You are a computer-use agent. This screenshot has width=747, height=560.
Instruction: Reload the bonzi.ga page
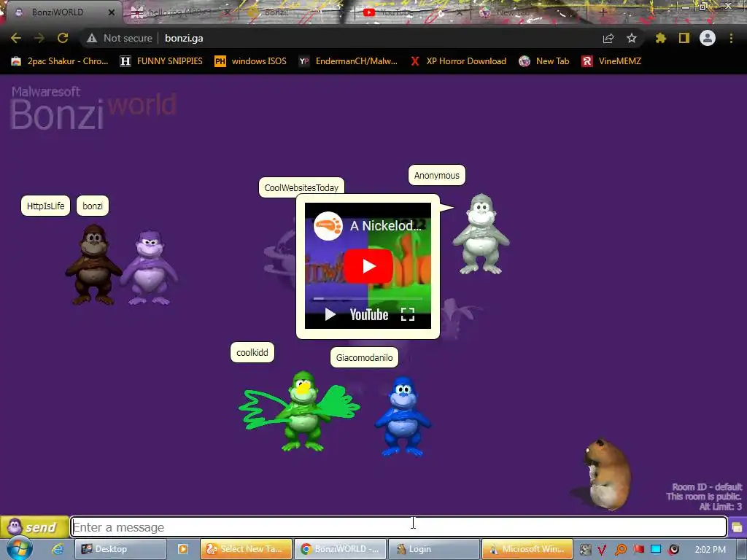tap(63, 38)
